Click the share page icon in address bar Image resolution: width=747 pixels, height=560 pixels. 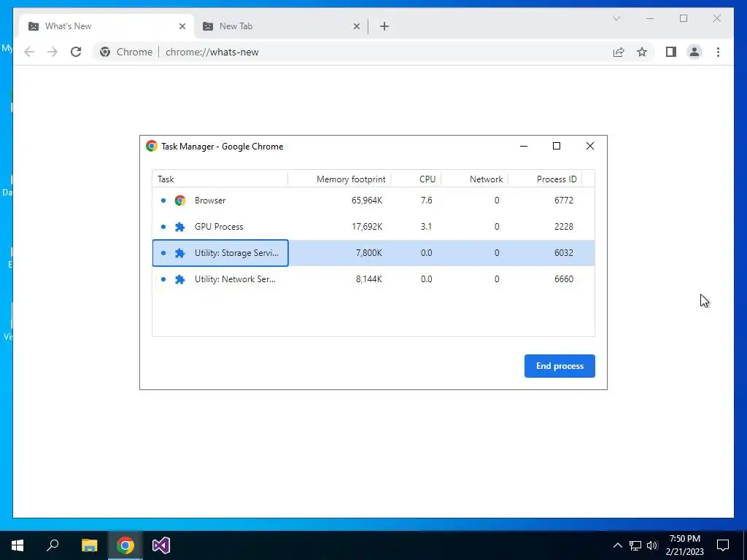tap(619, 52)
